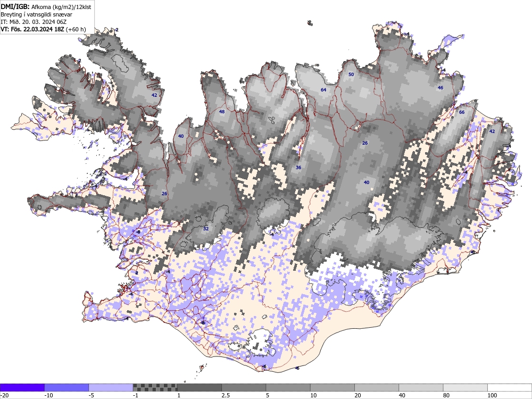
Task: Click the map value '36' in central Iceland
Action: click(x=298, y=168)
